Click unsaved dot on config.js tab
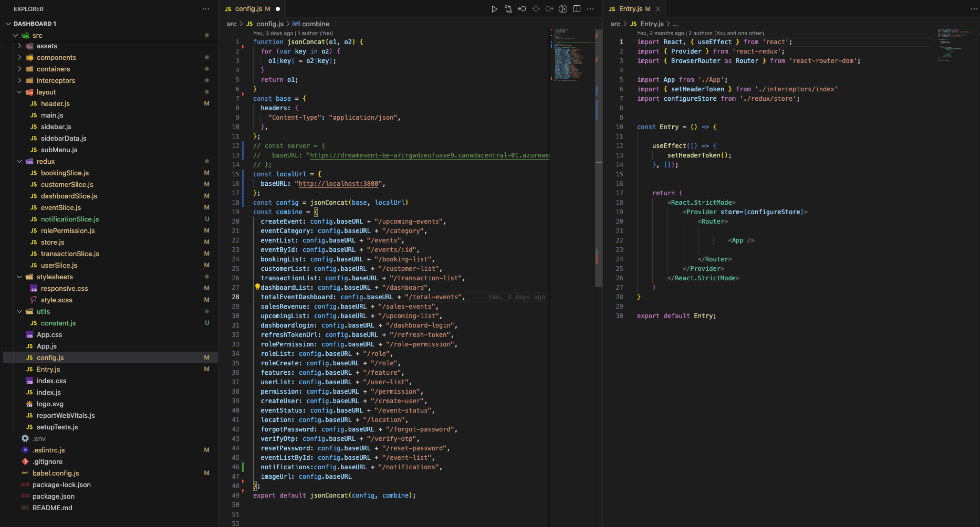The height and width of the screenshot is (527, 980). coord(278,9)
